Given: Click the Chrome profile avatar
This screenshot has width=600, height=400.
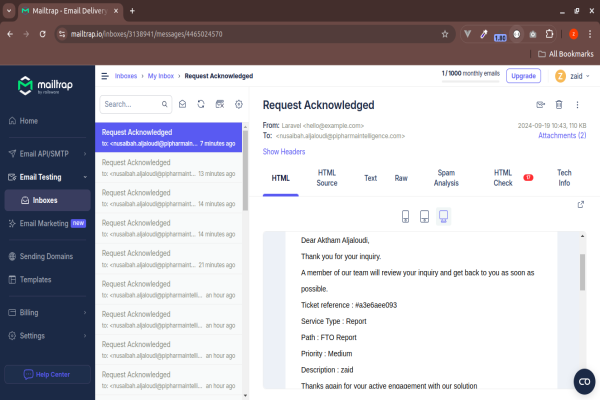Looking at the screenshot, I should [573, 34].
